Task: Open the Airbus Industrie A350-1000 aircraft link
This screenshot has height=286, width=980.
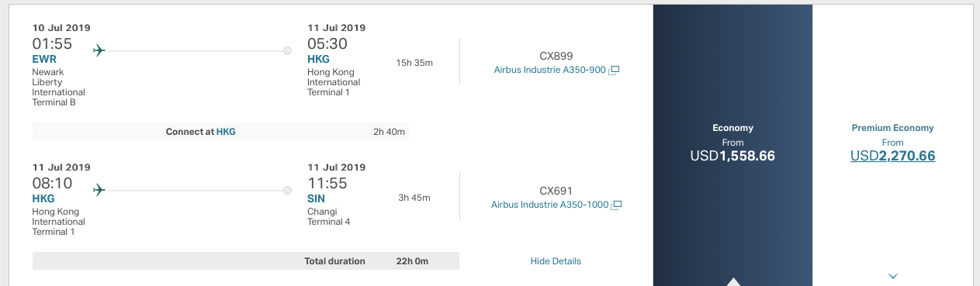Action: tap(550, 205)
